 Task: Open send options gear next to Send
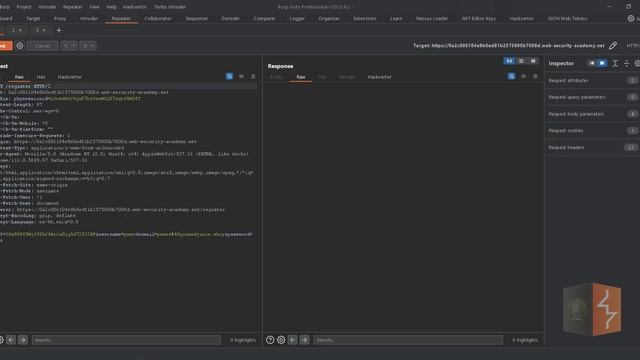tap(20, 46)
